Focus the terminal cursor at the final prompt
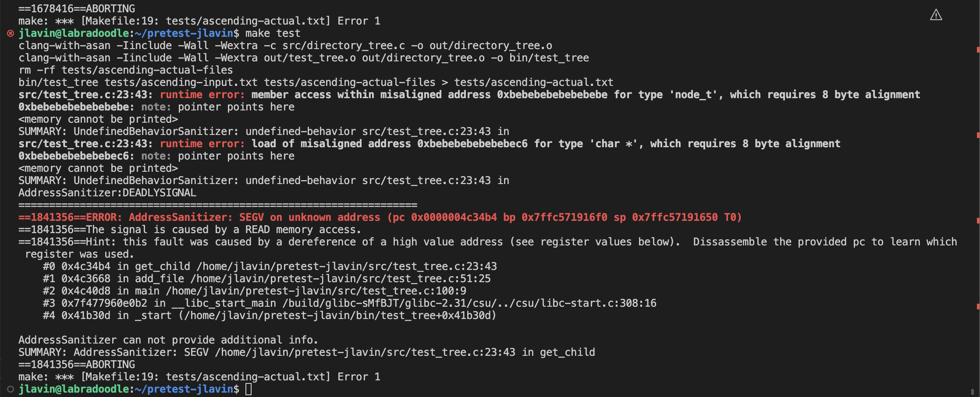Image resolution: width=980 pixels, height=397 pixels. (x=249, y=389)
